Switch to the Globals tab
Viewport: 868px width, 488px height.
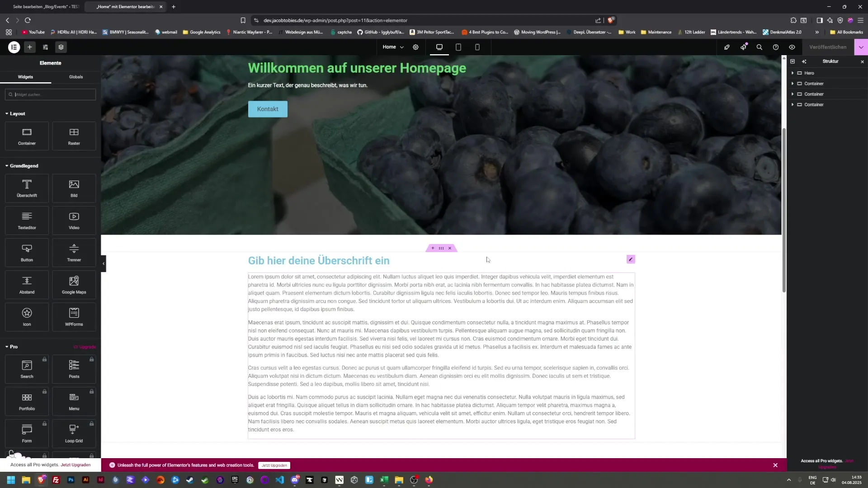click(75, 77)
